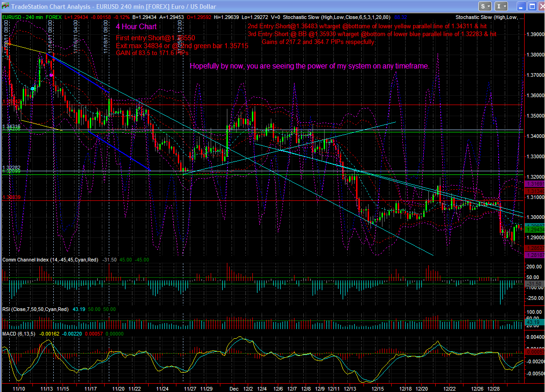
Task: Select the RSI indicator label
Action: (36, 309)
